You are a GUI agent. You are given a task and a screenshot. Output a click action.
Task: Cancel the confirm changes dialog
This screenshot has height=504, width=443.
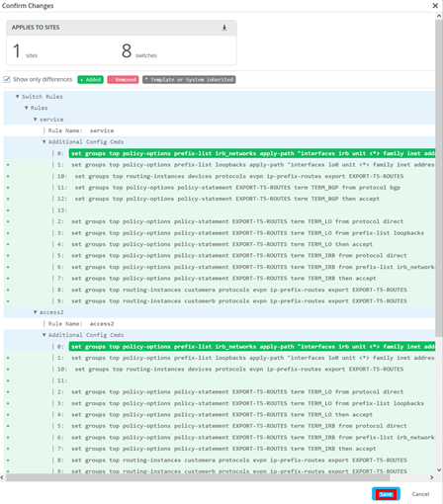click(420, 494)
